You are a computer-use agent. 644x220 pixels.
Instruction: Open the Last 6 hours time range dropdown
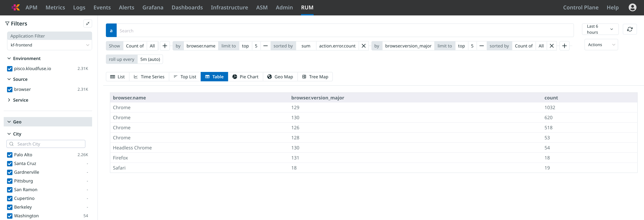tap(600, 29)
